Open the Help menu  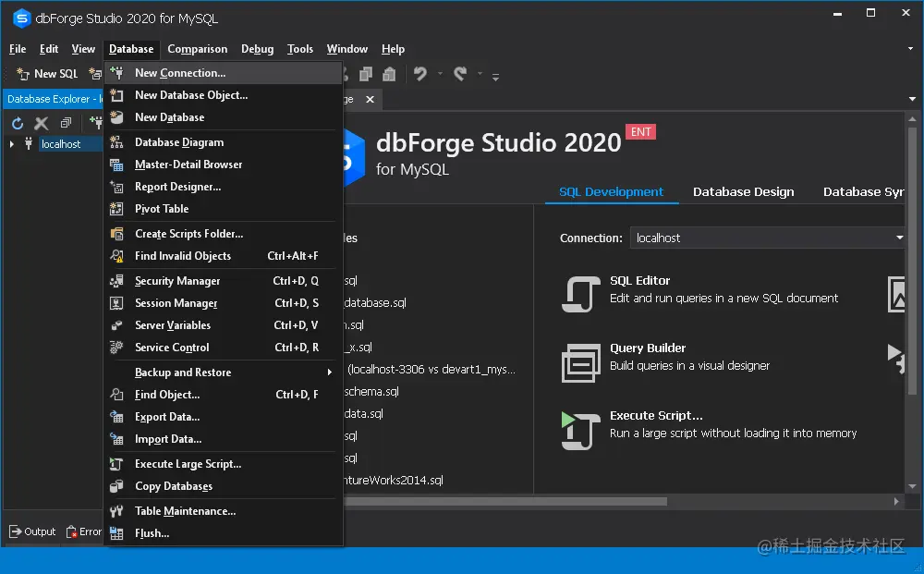tap(393, 49)
